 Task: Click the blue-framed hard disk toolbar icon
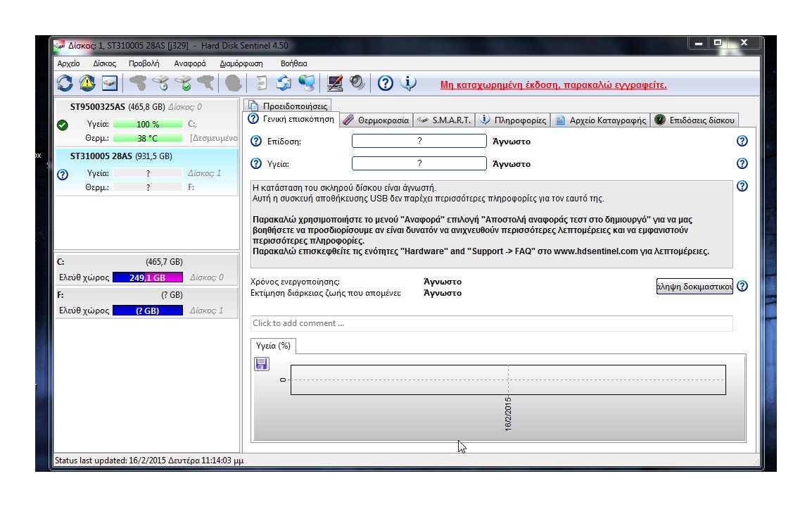click(x=110, y=83)
